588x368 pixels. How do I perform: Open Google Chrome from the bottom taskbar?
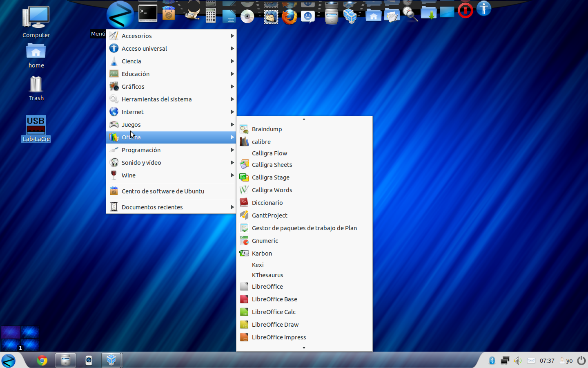42,360
